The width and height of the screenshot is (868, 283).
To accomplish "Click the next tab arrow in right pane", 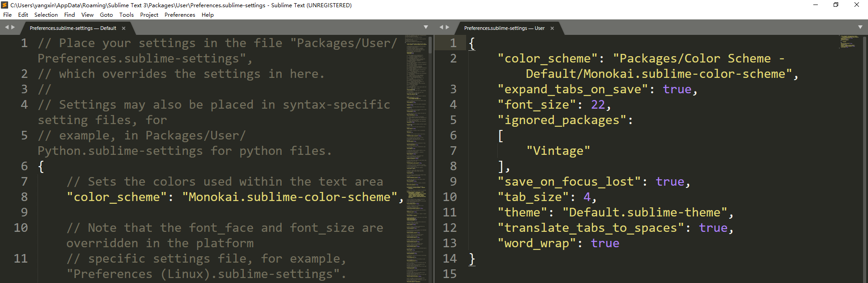I will tap(448, 28).
